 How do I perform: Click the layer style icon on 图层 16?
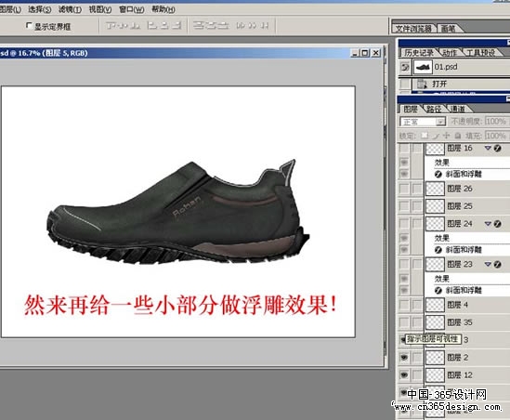(x=497, y=148)
